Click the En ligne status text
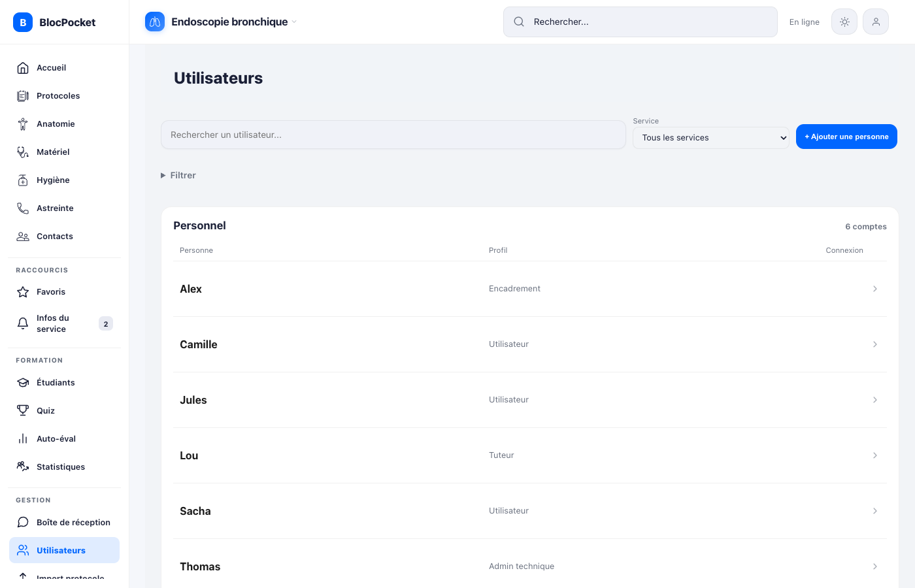 click(804, 22)
